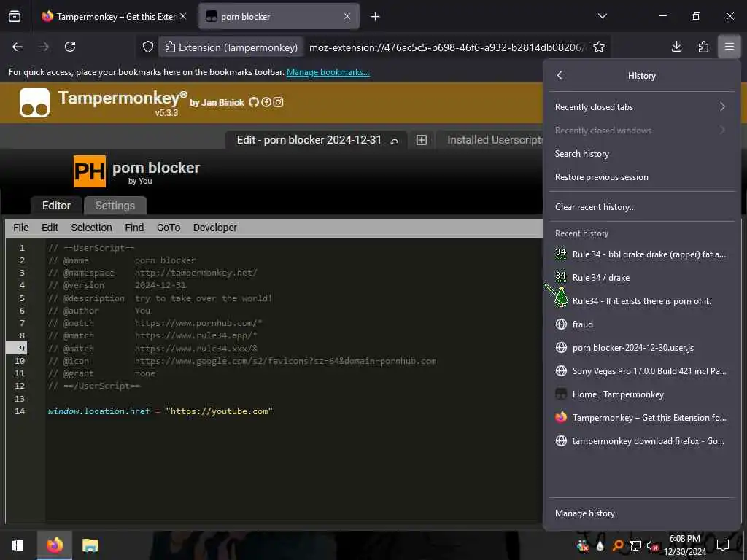Switch to the Settings tab
The height and width of the screenshot is (560, 747).
click(115, 206)
